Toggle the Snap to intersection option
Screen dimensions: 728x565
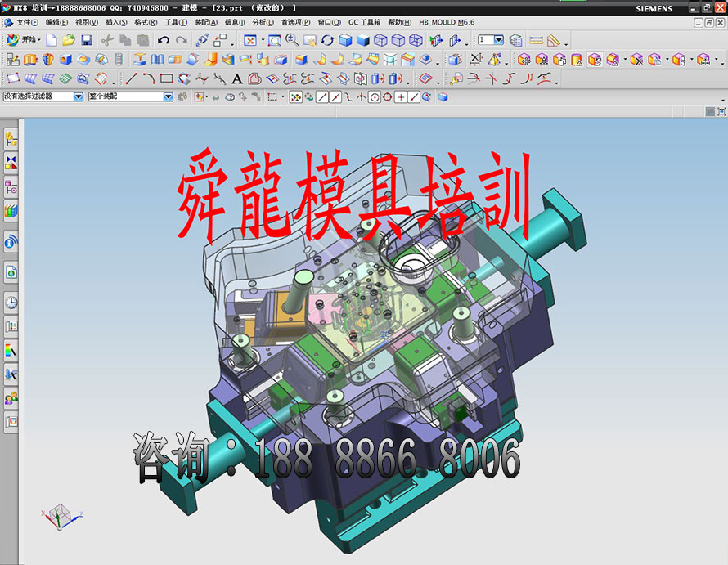361,97
